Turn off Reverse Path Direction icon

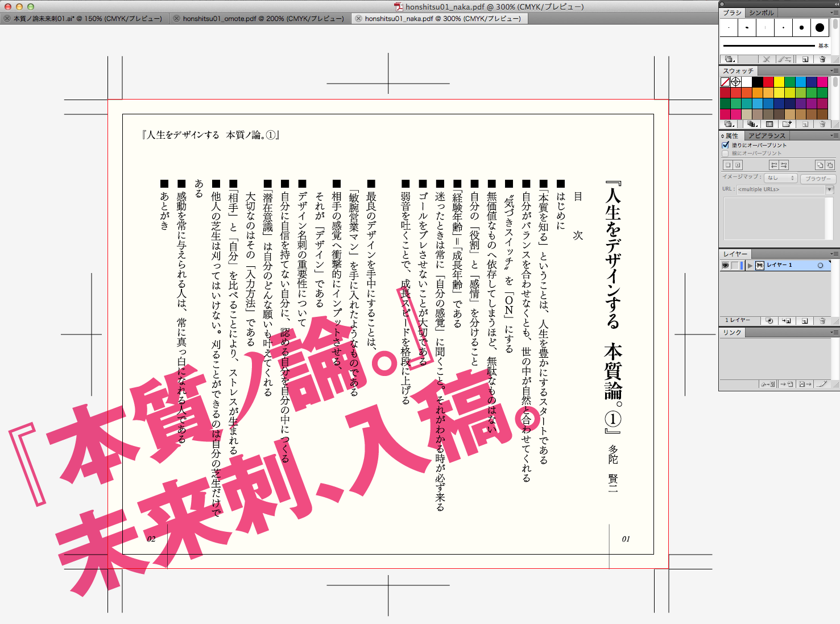(774, 165)
